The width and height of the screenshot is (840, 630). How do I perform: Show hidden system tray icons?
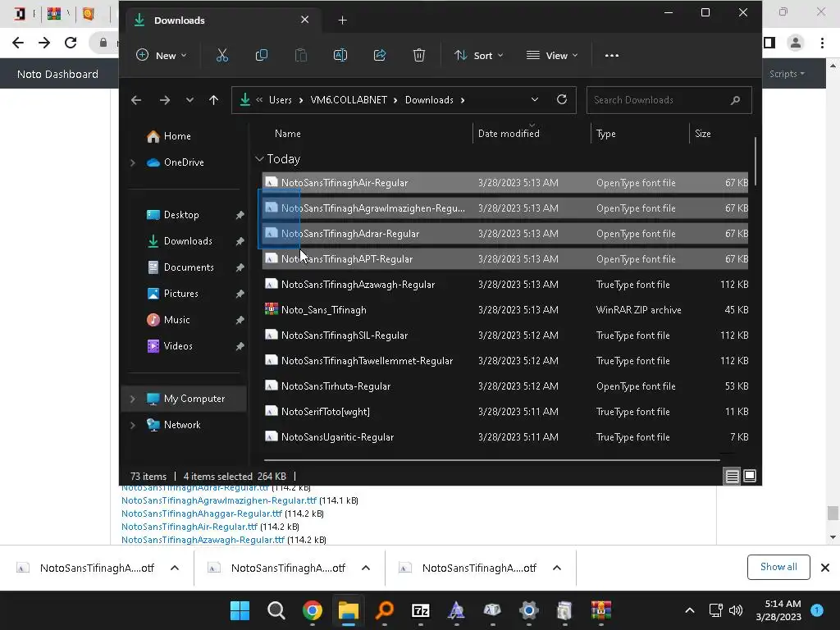[x=690, y=610]
